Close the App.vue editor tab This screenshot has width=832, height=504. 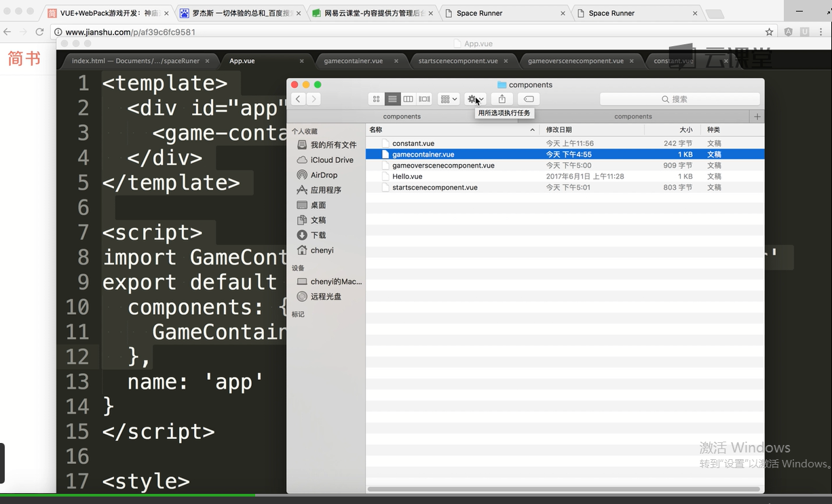coord(301,61)
